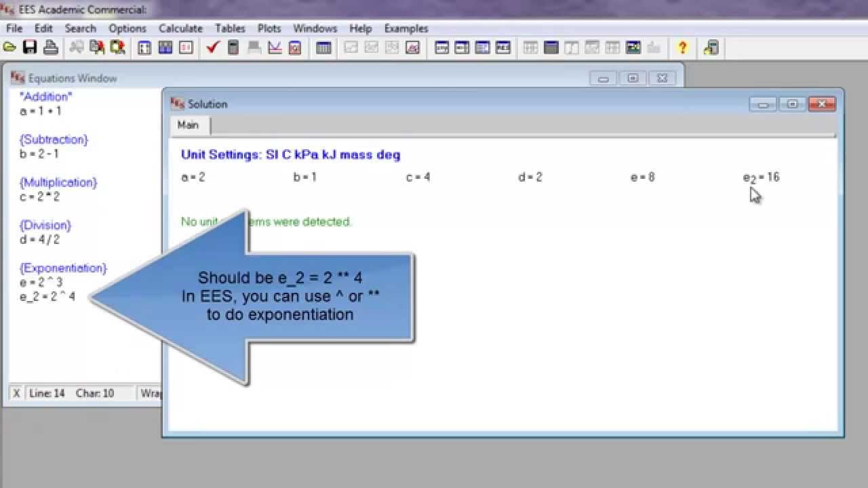The width and height of the screenshot is (868, 488).
Task: Open the Windows menu
Action: 315,28
